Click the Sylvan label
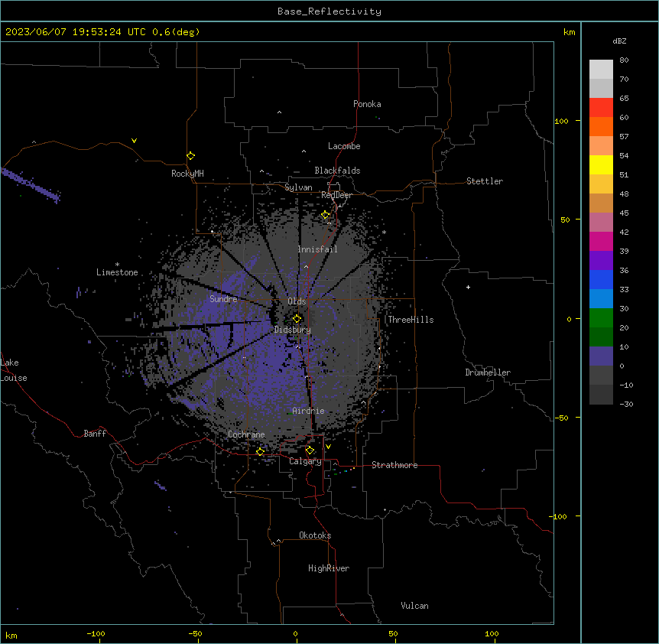The width and height of the screenshot is (659, 644). pyautogui.click(x=298, y=187)
